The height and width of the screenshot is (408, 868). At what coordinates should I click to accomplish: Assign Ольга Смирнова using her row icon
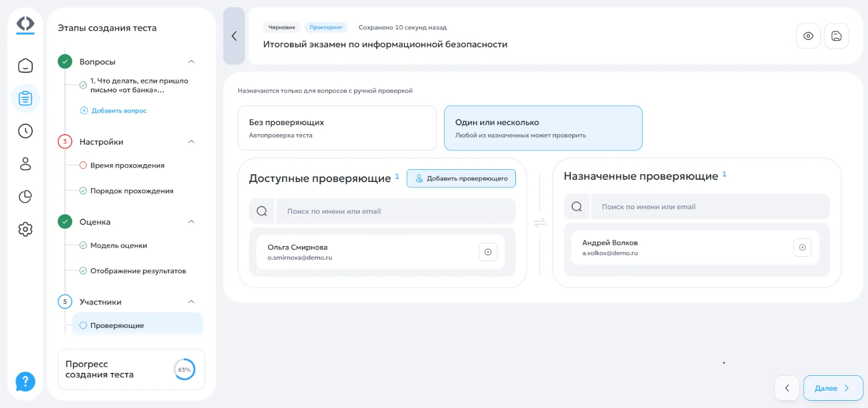488,252
